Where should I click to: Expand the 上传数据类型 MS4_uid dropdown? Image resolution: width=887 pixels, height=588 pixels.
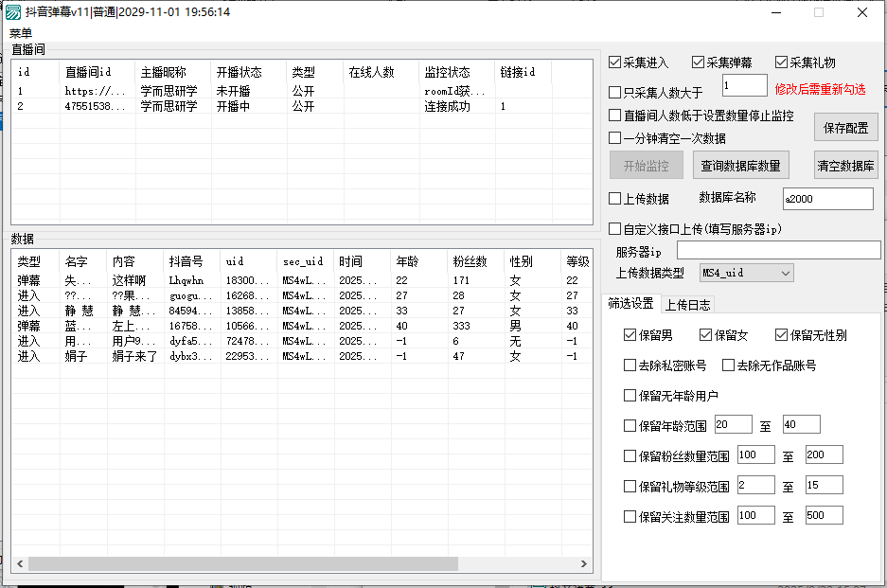pos(746,273)
